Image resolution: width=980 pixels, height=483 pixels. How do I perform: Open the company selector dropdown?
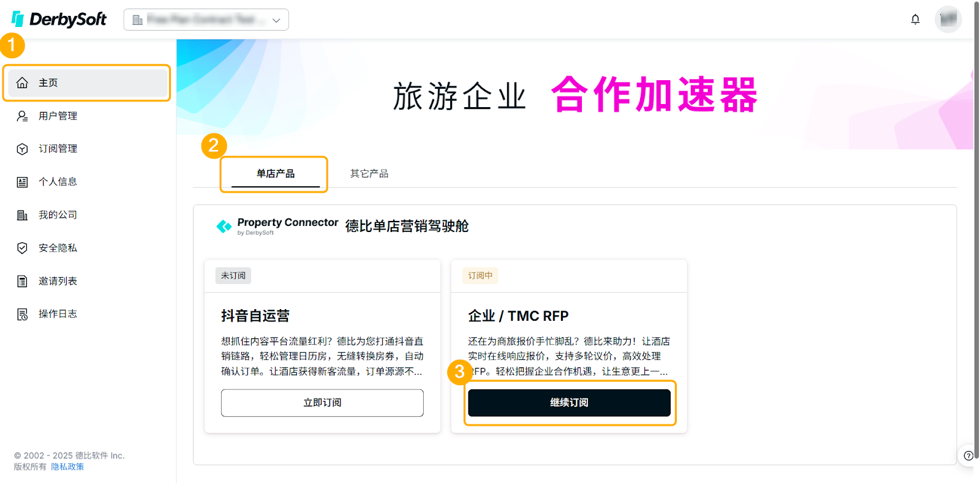(206, 20)
